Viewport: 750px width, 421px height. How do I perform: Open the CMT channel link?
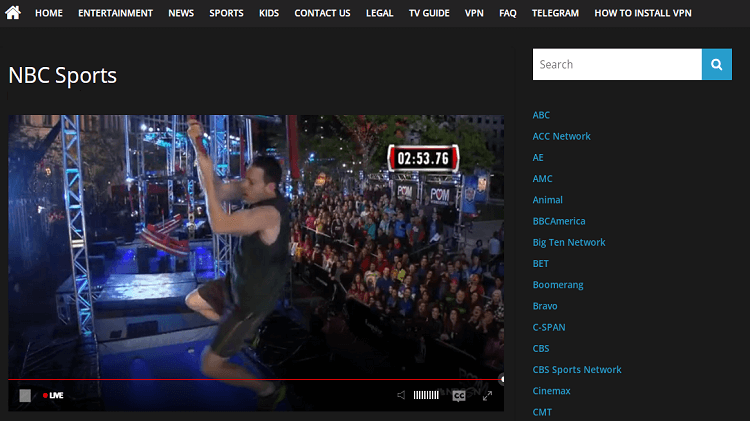point(542,412)
